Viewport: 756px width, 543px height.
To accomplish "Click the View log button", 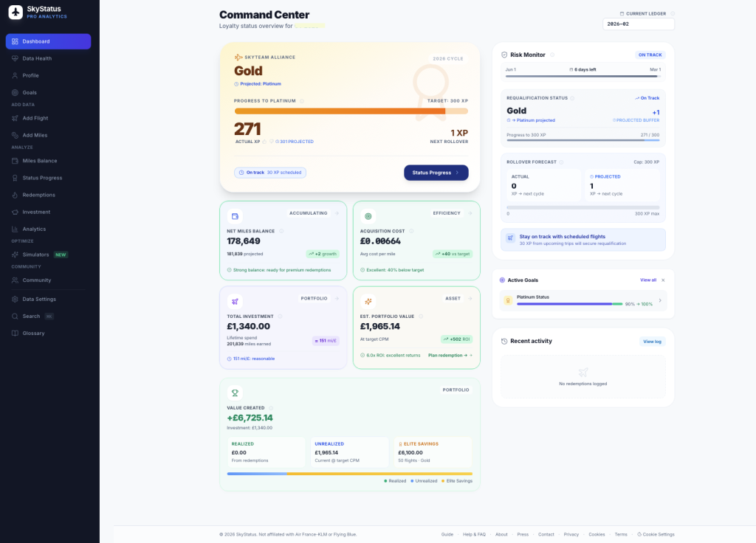I will point(652,342).
